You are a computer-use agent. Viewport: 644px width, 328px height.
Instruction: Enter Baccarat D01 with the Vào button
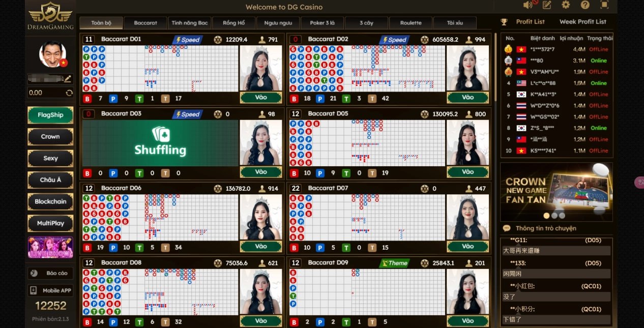(x=261, y=98)
